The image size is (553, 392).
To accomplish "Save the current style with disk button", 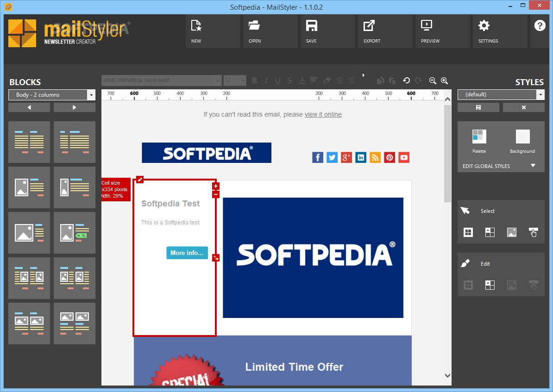I will [478, 107].
